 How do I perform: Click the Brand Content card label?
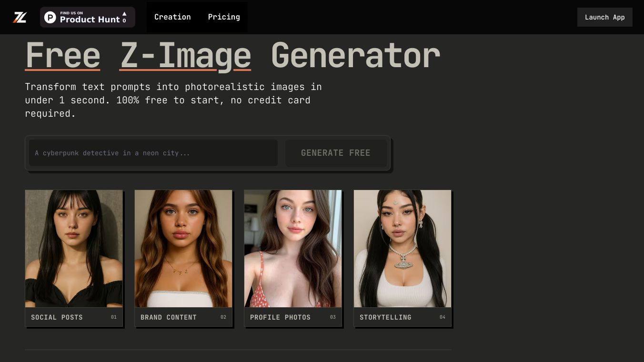coord(169,317)
